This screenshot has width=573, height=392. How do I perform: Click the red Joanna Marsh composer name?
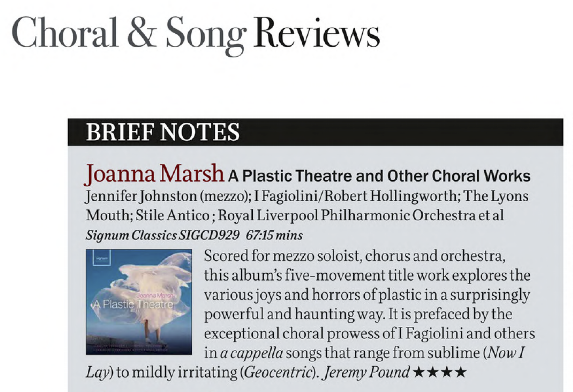click(154, 174)
